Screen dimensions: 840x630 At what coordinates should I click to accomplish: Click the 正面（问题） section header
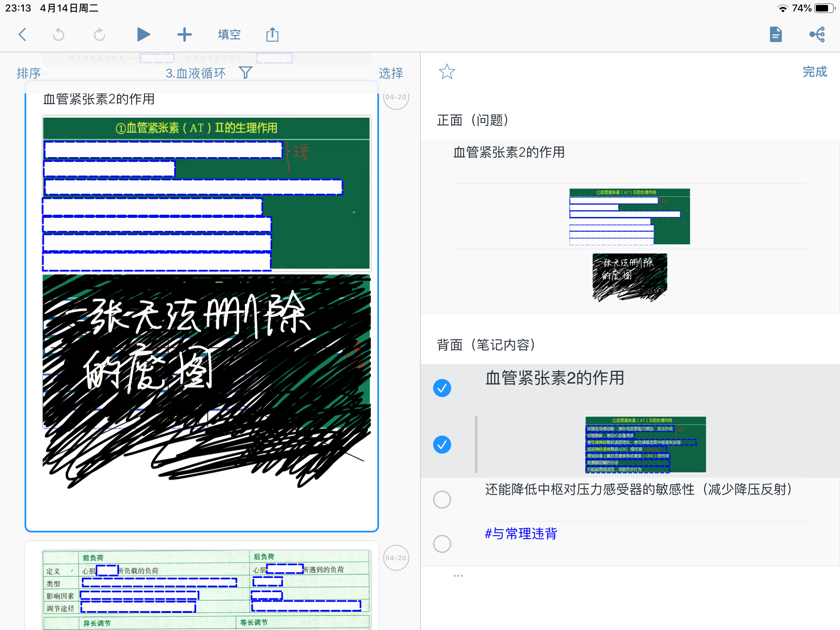point(473,120)
